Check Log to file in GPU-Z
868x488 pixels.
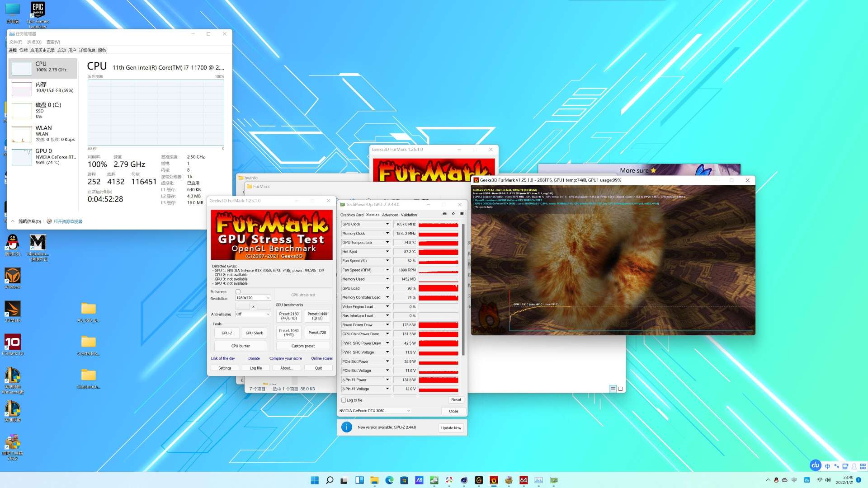point(344,400)
